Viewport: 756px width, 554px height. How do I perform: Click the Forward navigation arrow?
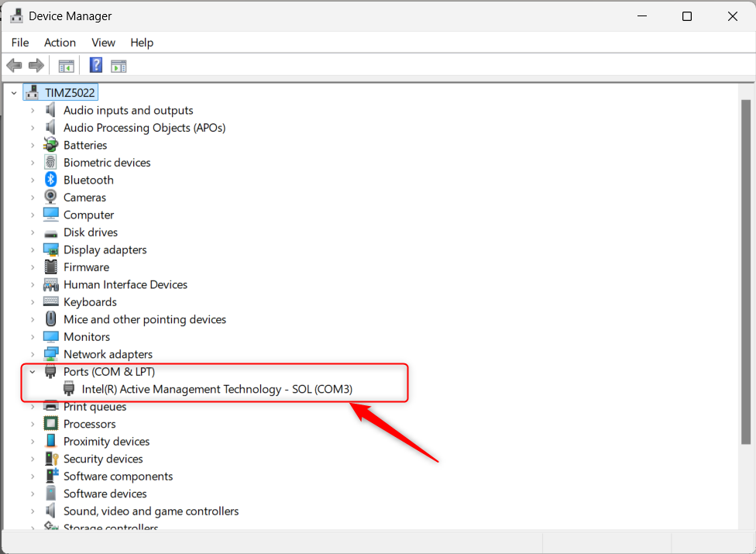click(36, 65)
